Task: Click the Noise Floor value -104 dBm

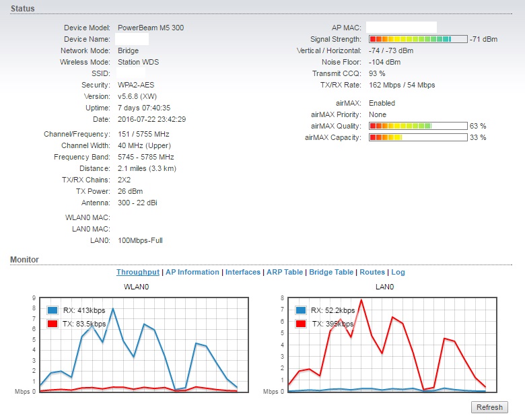Action: tap(385, 62)
